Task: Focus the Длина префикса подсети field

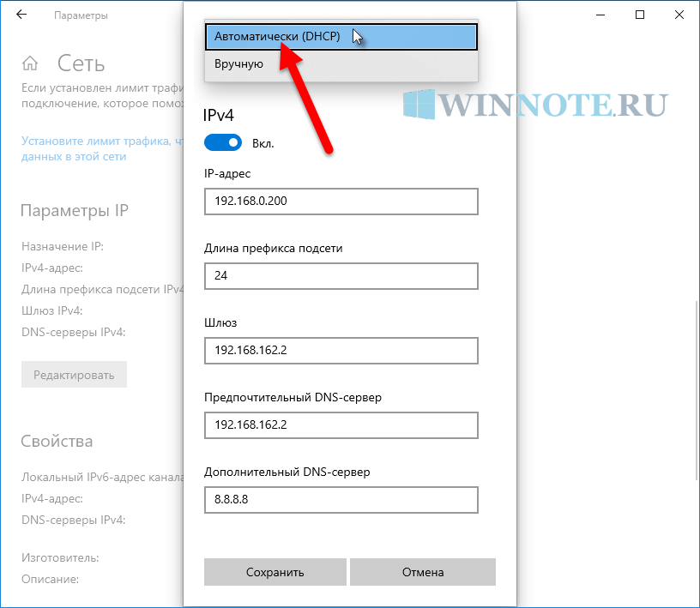Action: (341, 276)
